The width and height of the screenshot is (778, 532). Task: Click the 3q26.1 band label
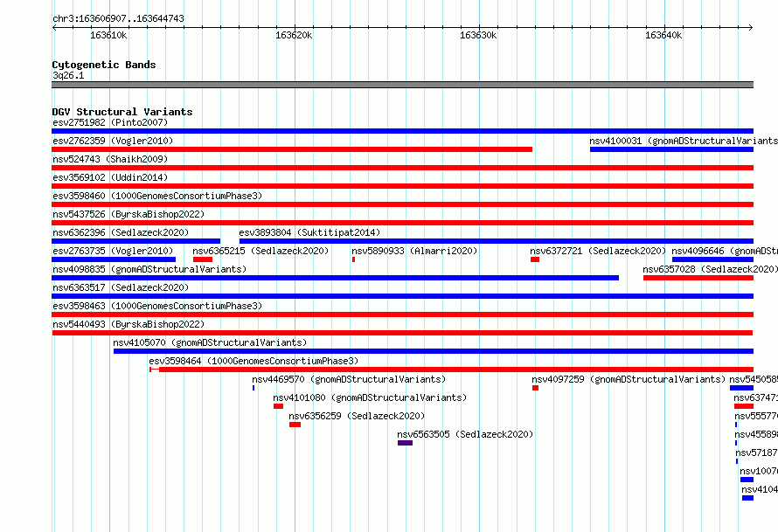(x=68, y=75)
